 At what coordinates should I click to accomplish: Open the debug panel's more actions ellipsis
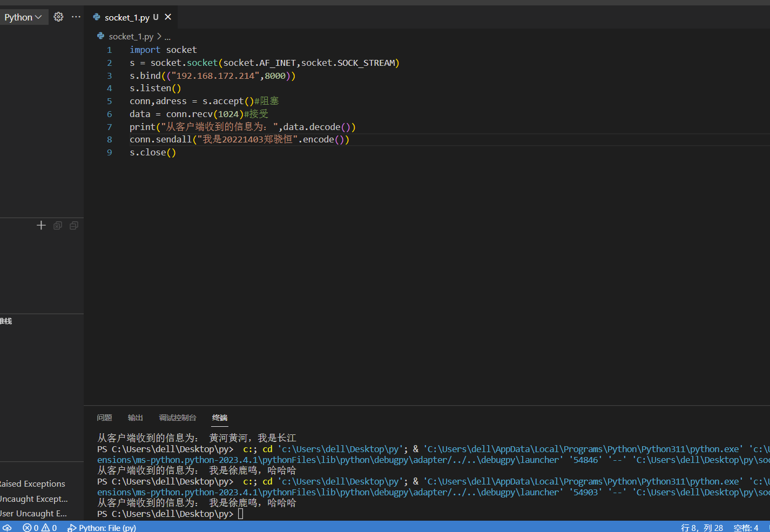pos(76,17)
